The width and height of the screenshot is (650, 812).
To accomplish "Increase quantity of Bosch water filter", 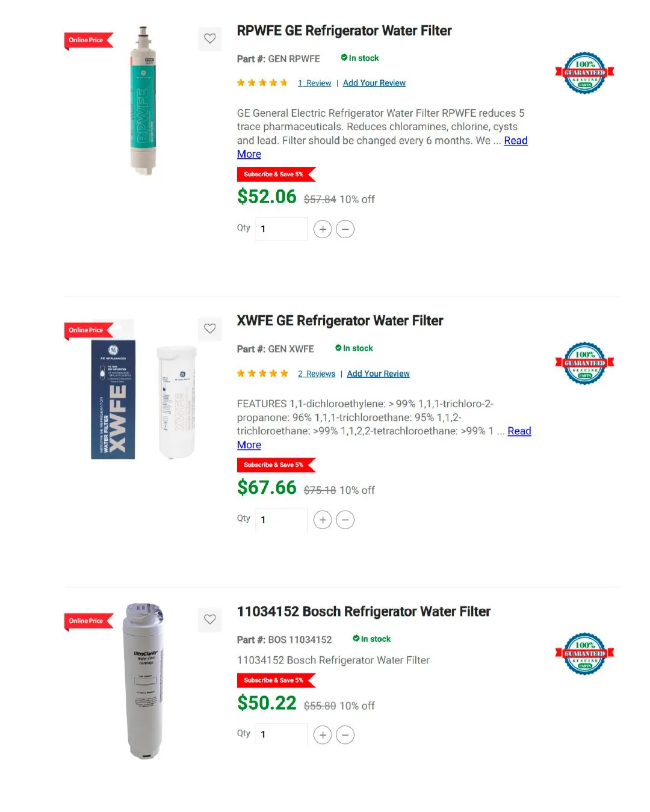I will click(x=323, y=734).
